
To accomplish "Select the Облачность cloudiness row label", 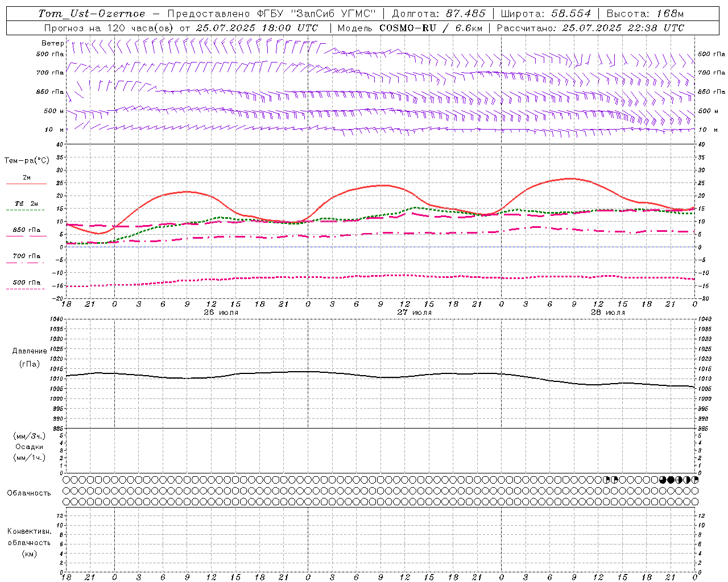I will (x=29, y=493).
